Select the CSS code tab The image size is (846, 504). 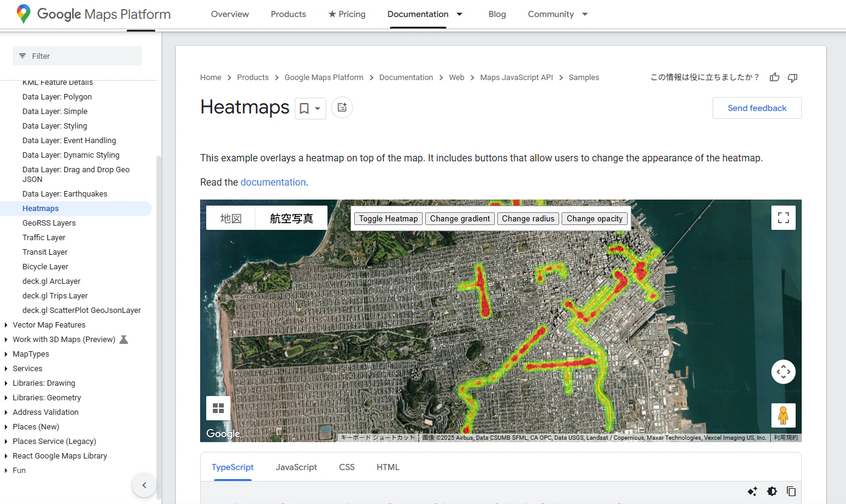coord(347,467)
